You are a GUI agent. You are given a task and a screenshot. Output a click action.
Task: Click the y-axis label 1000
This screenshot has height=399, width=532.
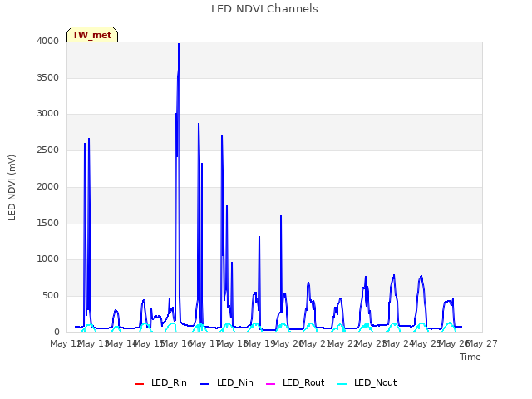click(x=47, y=259)
